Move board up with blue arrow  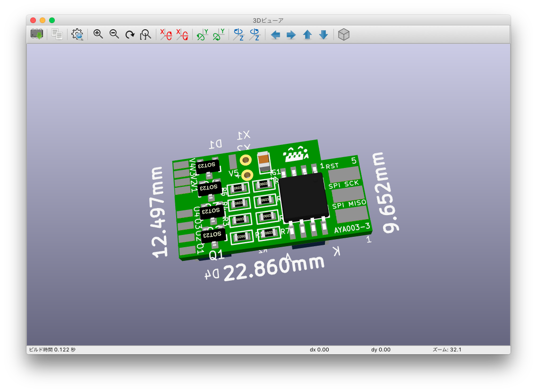pos(307,34)
